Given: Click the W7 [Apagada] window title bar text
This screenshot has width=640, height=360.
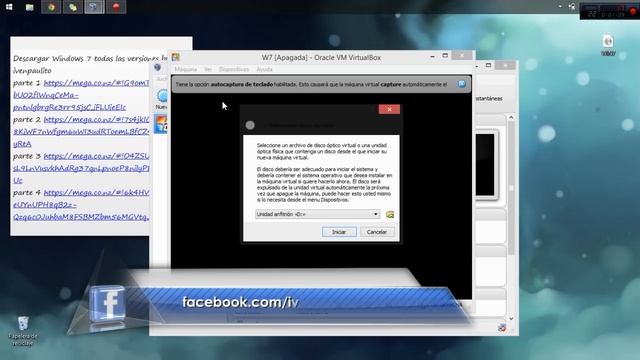Looking at the screenshot, I should click(x=321, y=58).
